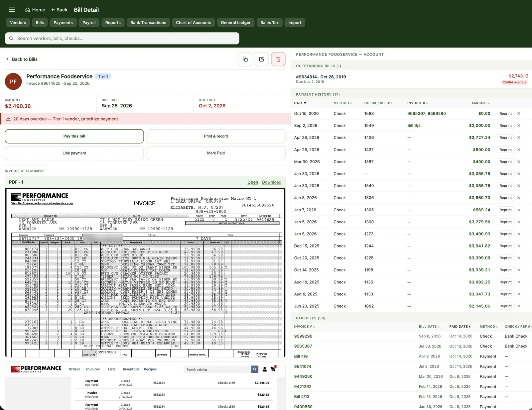Sort payment history by Amount
This screenshot has height=410, width=532.
point(481,103)
